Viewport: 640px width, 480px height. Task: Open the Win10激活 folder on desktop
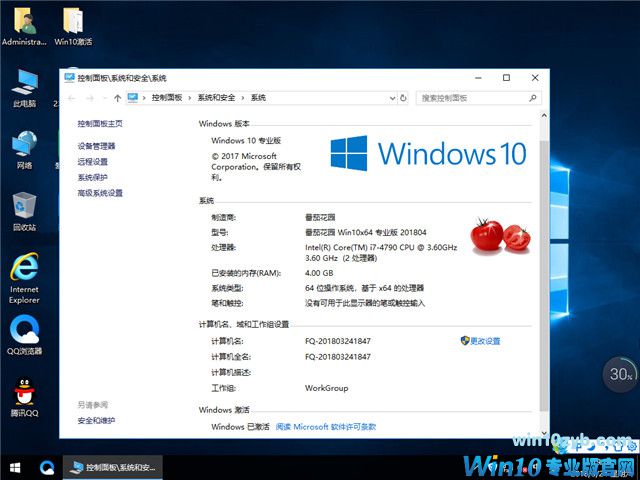[x=73, y=25]
